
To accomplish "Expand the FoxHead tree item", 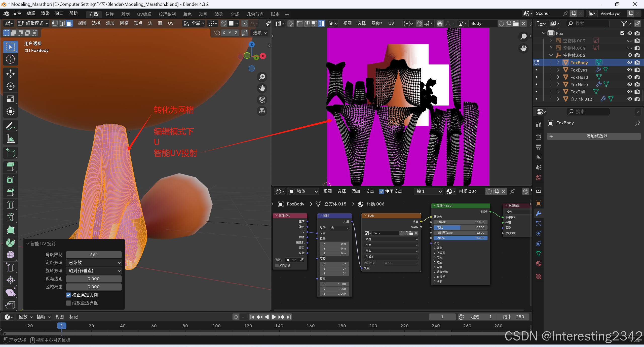I will click(558, 77).
